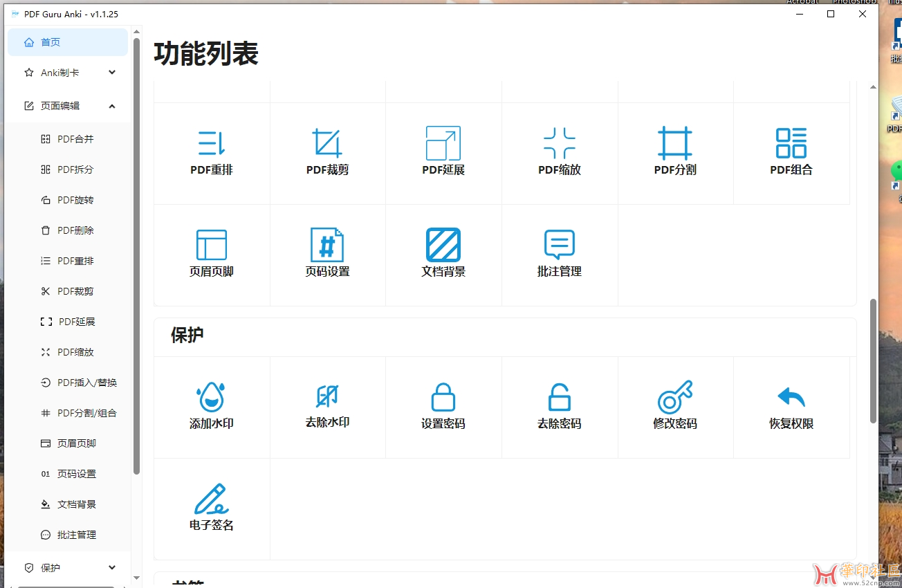
Task: Open PDF插入/替换 from the sidebar
Action: pyautogui.click(x=87, y=383)
